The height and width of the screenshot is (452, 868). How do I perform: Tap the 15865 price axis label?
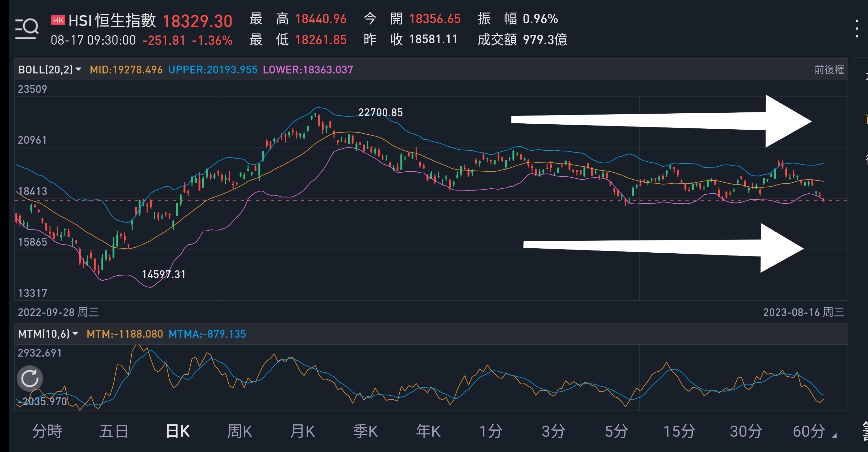[32, 242]
